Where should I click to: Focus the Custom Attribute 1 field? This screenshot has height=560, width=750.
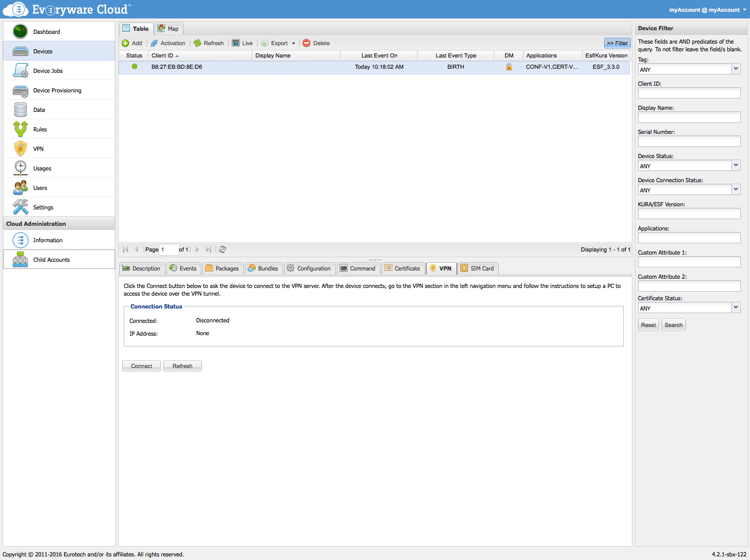[689, 262]
